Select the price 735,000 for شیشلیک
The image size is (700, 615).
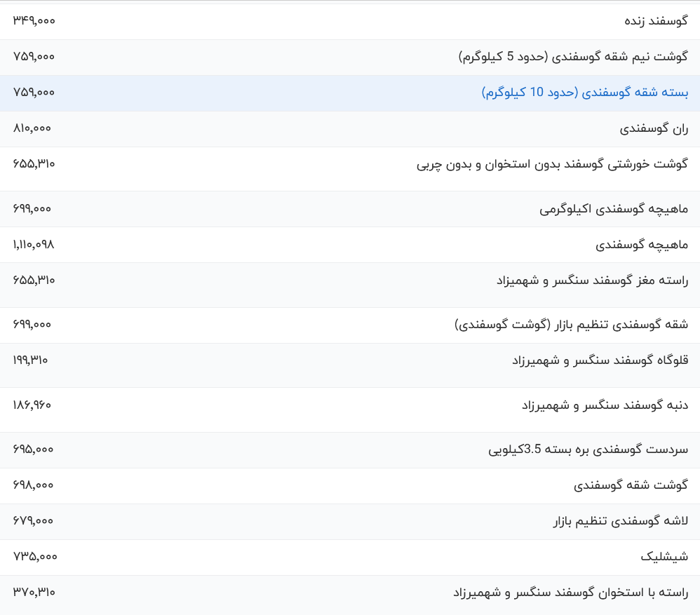click(32, 557)
